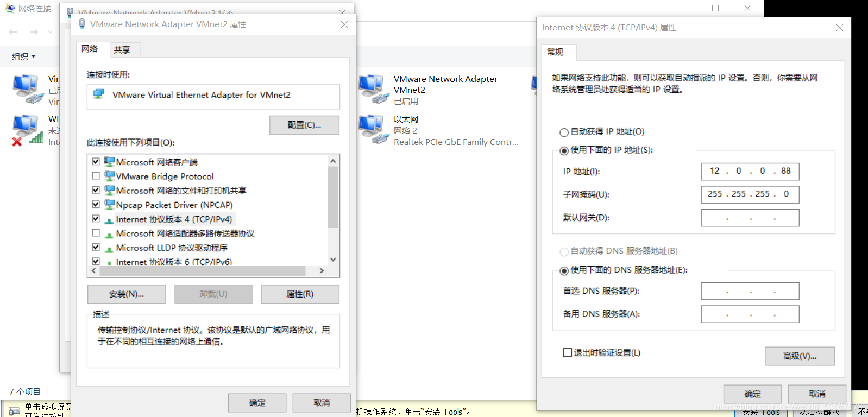
Task: Click the IP 地址 input field
Action: click(x=750, y=171)
